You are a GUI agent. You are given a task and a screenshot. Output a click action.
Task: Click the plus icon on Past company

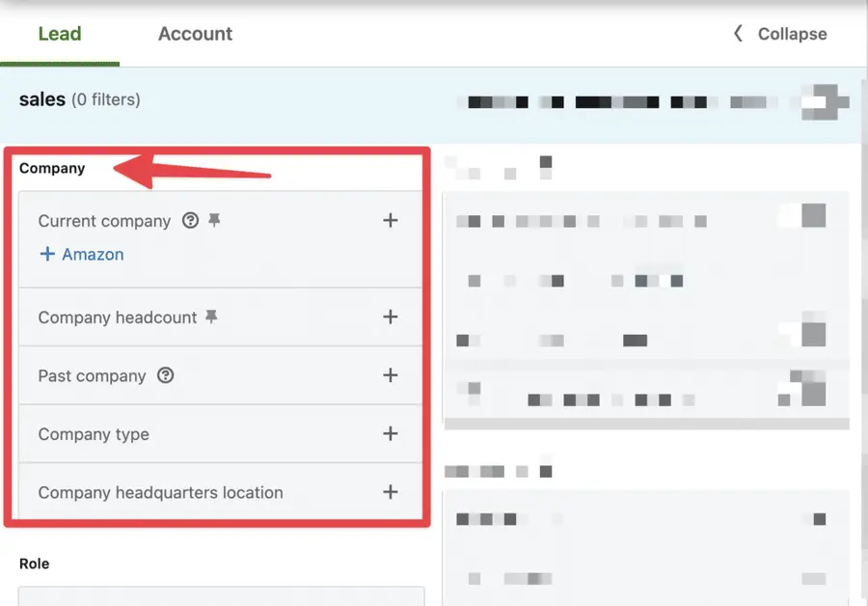(391, 375)
